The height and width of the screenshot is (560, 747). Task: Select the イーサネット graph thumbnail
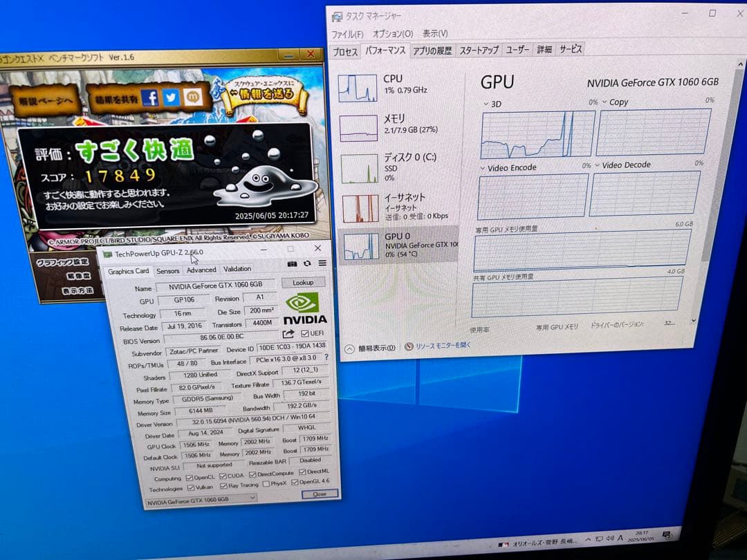click(360, 208)
